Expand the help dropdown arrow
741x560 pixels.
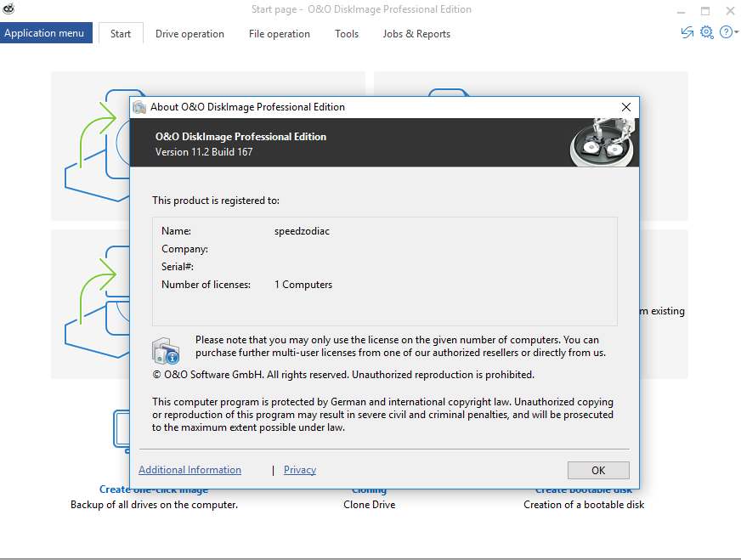click(x=736, y=32)
